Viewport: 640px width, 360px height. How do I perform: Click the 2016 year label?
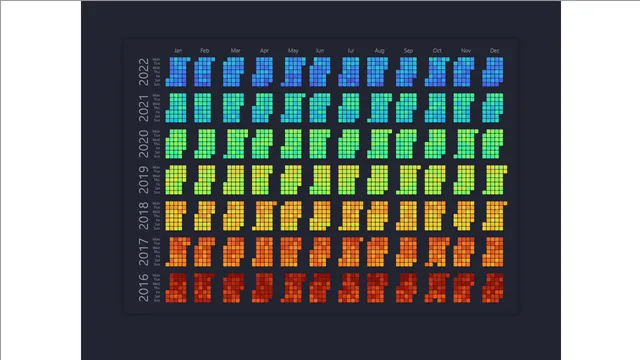[144, 288]
